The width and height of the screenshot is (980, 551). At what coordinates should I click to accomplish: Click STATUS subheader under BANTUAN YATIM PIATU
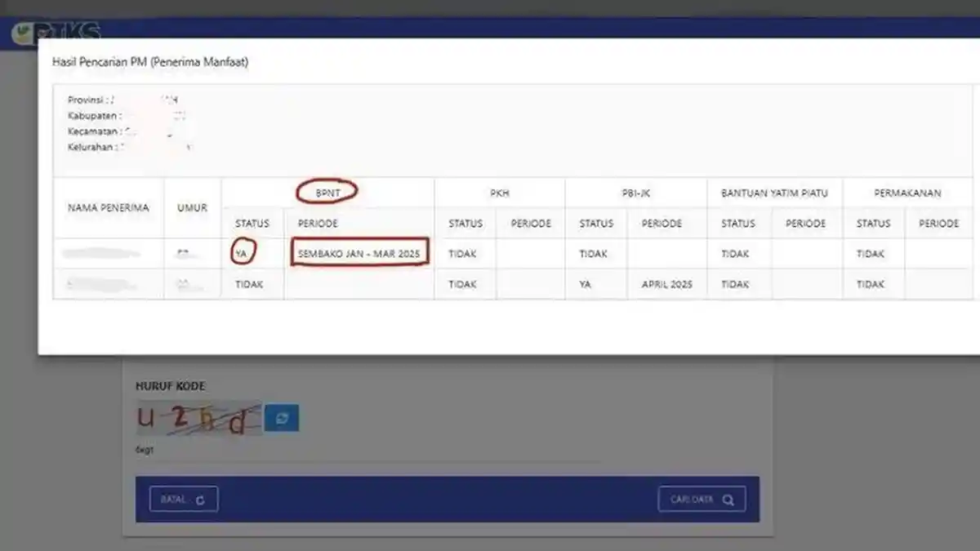click(x=738, y=223)
